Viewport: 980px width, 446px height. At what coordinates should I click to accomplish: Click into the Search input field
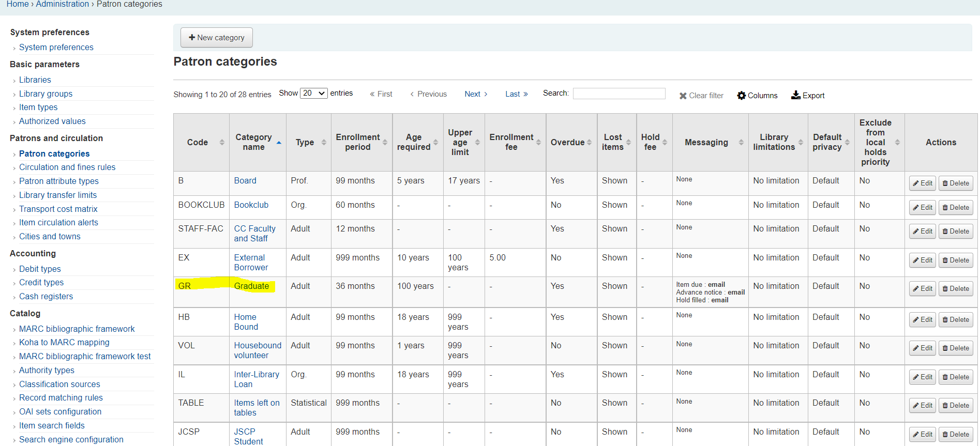point(619,94)
